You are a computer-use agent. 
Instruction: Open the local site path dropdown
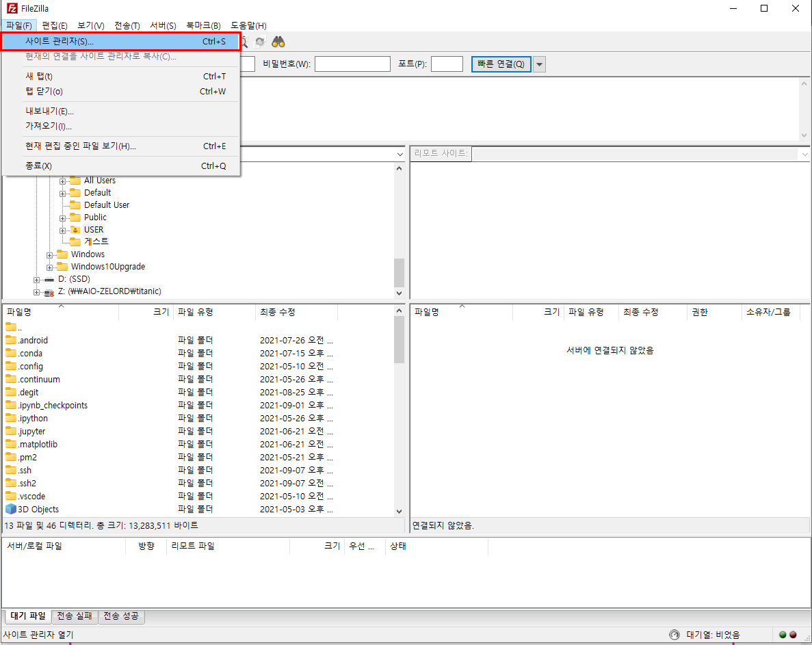pyautogui.click(x=400, y=155)
